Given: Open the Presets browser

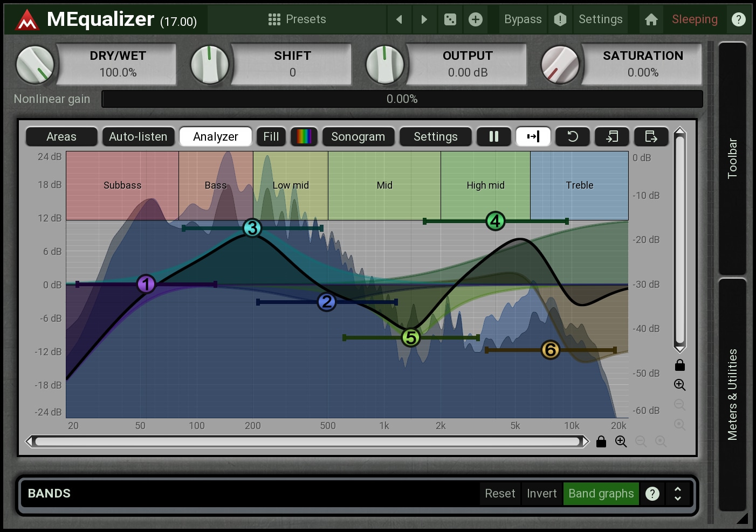Looking at the screenshot, I should pos(297,19).
